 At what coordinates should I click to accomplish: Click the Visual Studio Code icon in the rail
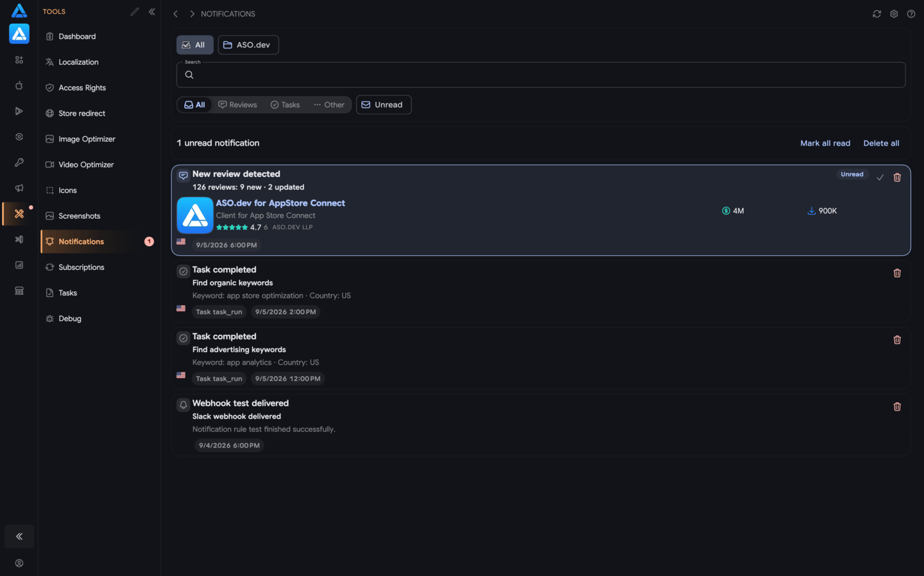click(19, 239)
